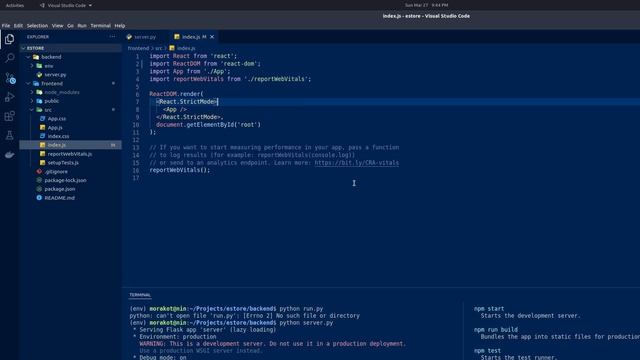Open the View menu
Image resolution: width=640 pixels, height=360 pixels.
[x=58, y=25]
